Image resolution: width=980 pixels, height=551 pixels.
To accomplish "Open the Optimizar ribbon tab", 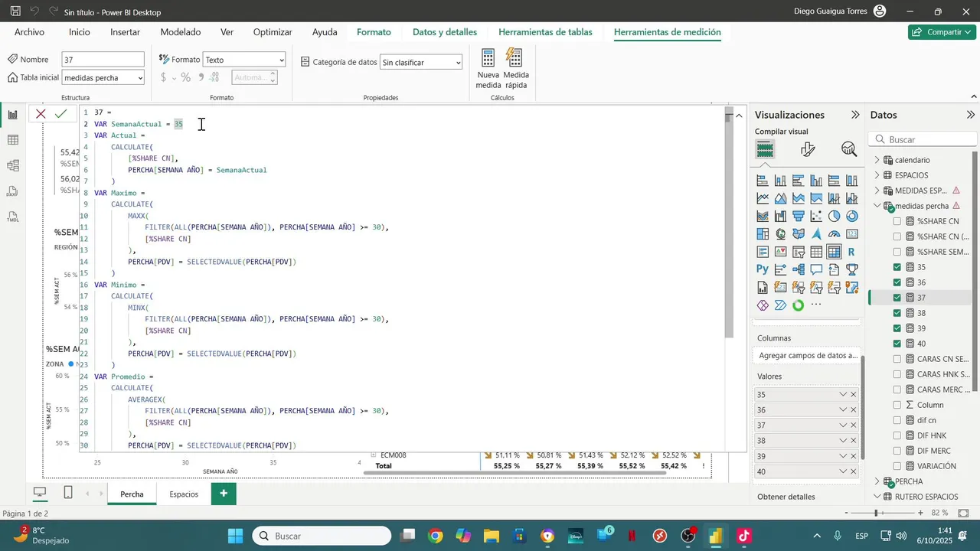I will pyautogui.click(x=273, y=32).
